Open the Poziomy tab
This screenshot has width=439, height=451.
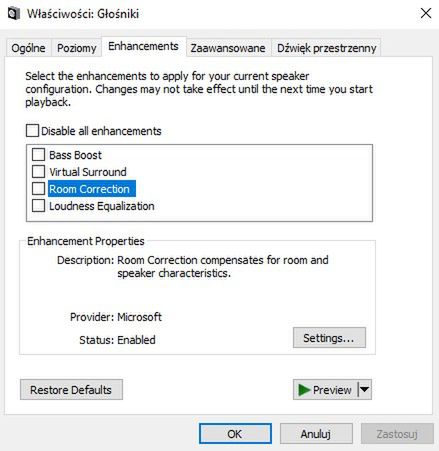[x=76, y=48]
